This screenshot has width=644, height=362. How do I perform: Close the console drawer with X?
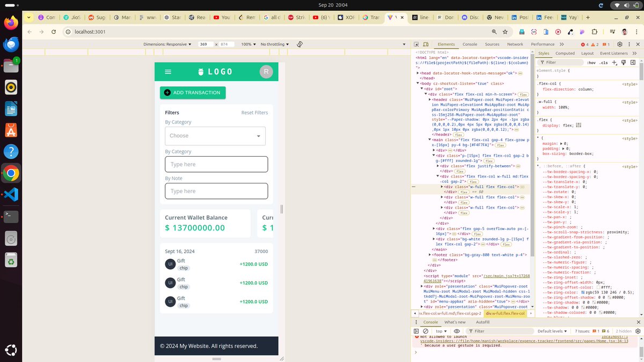pos(639,322)
